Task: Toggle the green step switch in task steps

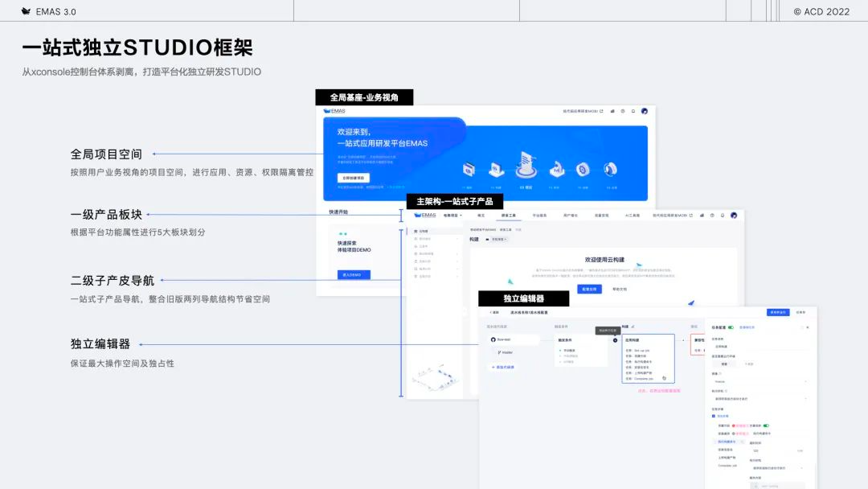Action: (x=766, y=426)
